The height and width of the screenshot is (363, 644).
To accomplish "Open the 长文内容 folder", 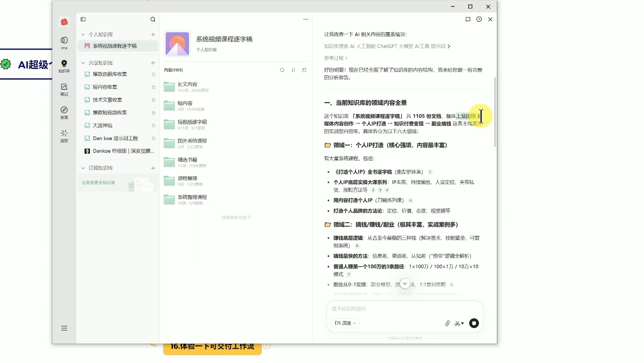I will tap(236, 87).
